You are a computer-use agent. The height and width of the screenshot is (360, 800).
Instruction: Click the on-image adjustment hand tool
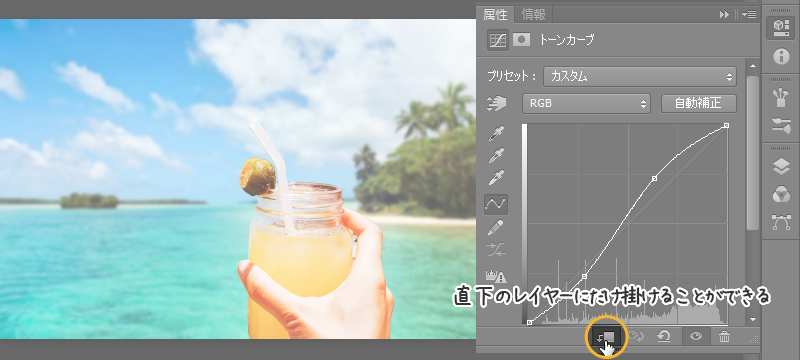point(496,104)
